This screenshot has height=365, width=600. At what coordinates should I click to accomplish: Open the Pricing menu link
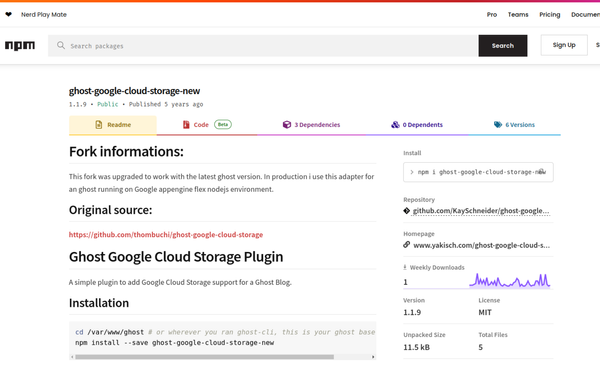tap(550, 15)
